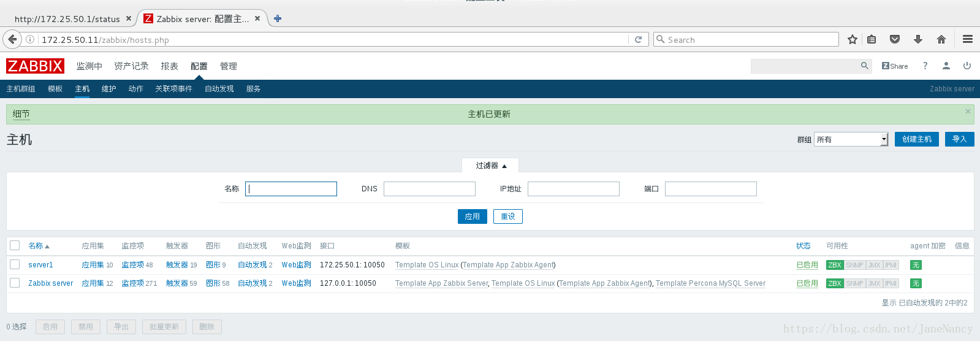
Task: Click the ZABBIX logo
Action: click(x=36, y=66)
